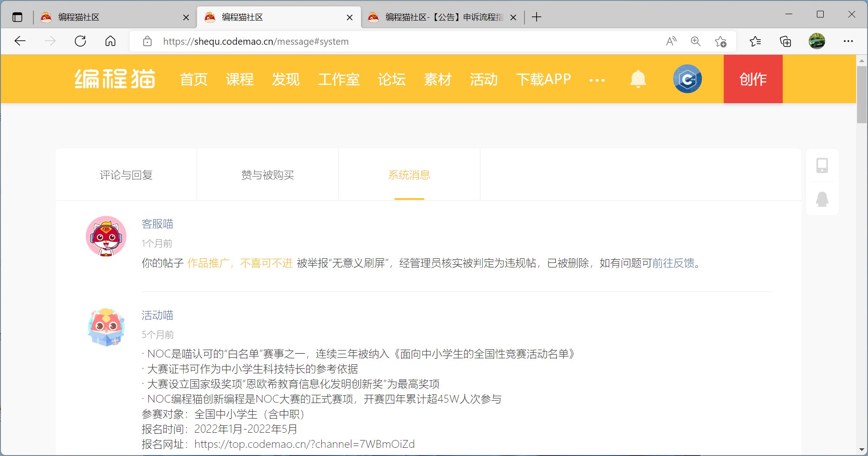Close the first 编程猫社区 tab
Image resolution: width=868 pixels, height=456 pixels.
(x=186, y=17)
